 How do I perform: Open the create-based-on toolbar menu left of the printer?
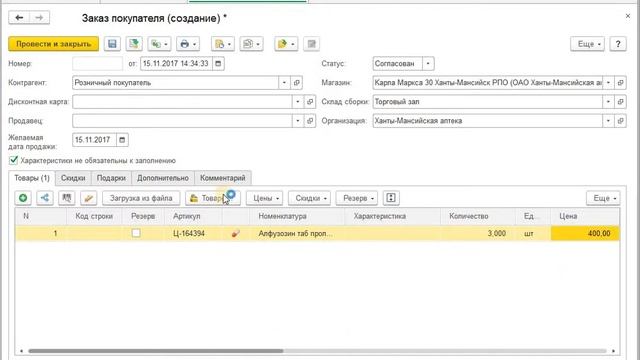159,44
